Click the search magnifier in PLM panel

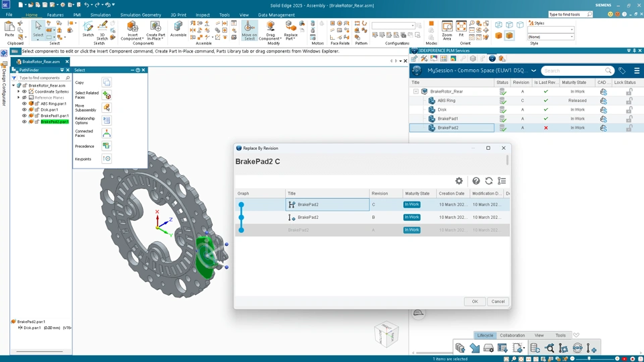pyautogui.click(x=608, y=71)
